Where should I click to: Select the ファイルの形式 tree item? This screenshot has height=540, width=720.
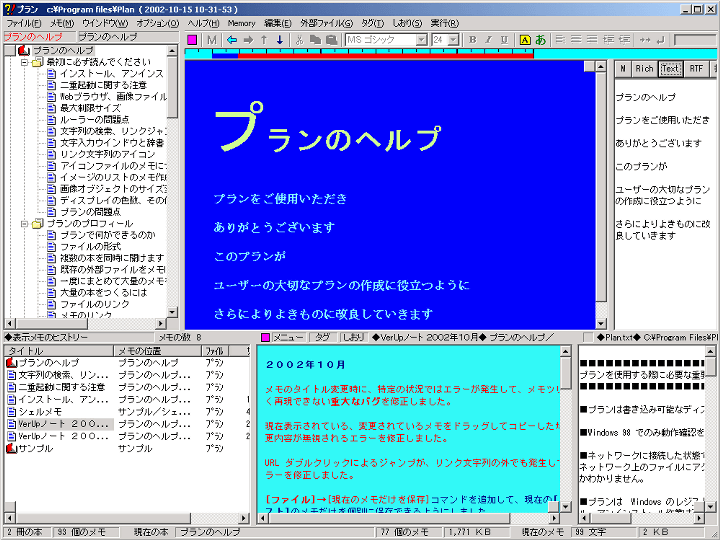90,247
